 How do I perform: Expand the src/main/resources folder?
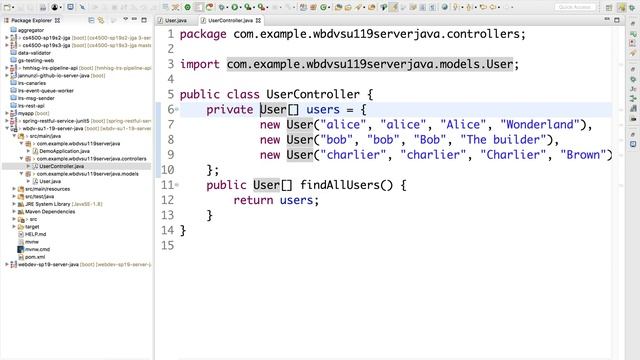click(14, 189)
